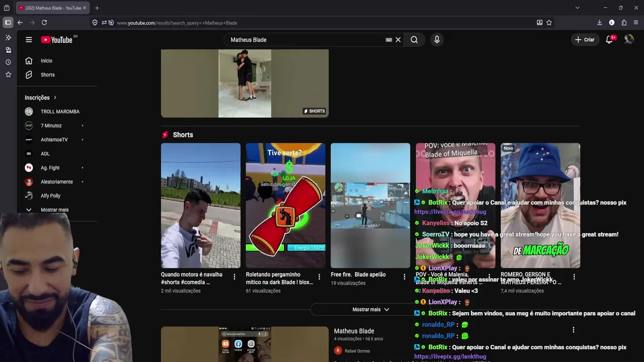Open options for ROMERO, GERSON short
The image size is (644, 362).
[x=574, y=277]
